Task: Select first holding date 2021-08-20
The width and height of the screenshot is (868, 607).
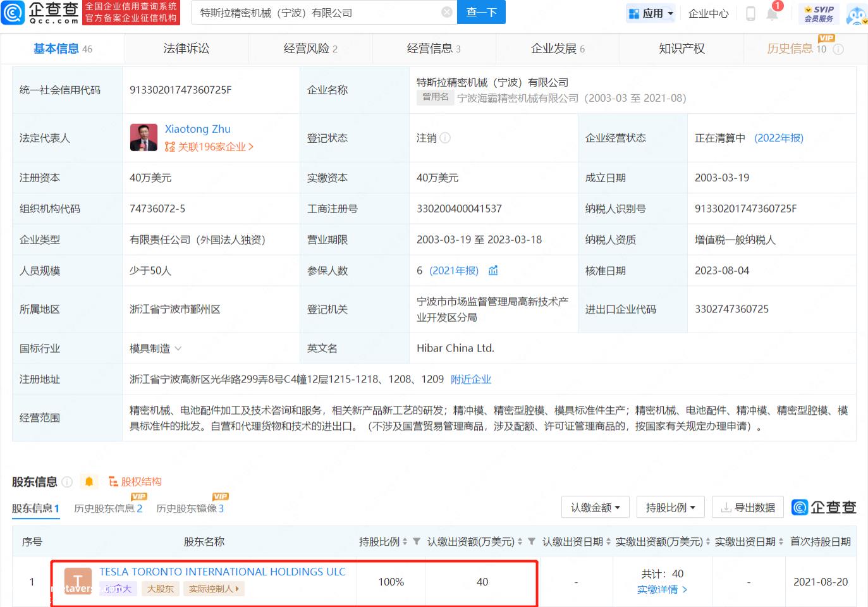Action: pyautogui.click(x=821, y=582)
